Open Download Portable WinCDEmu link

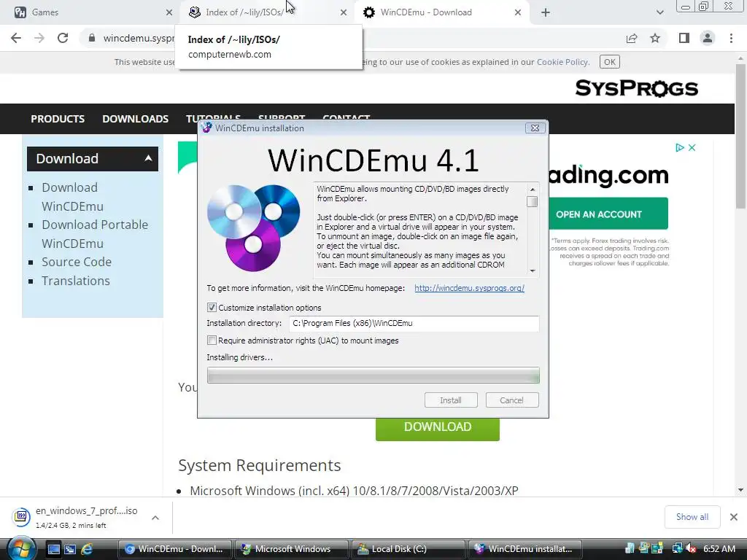[x=95, y=234]
